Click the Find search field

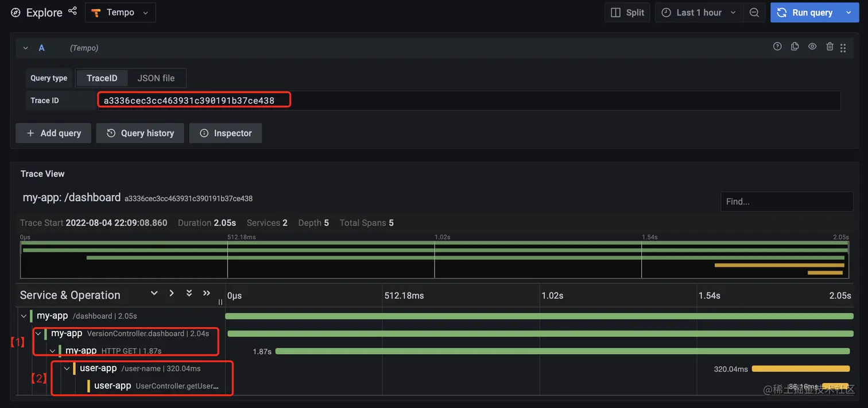tap(786, 202)
